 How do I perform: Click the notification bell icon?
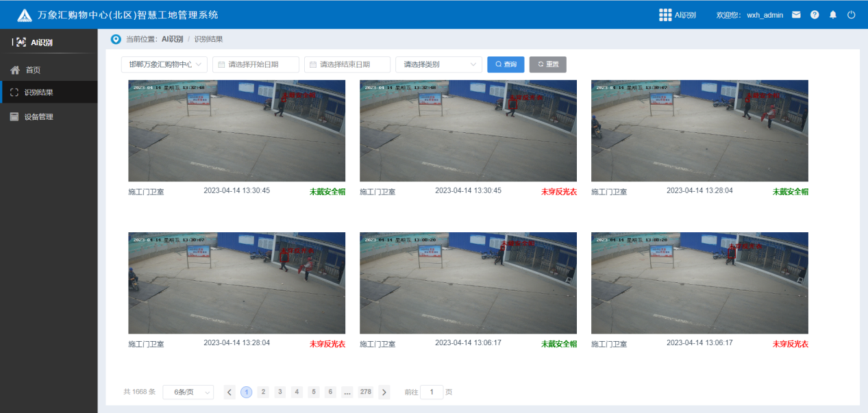[x=833, y=14]
